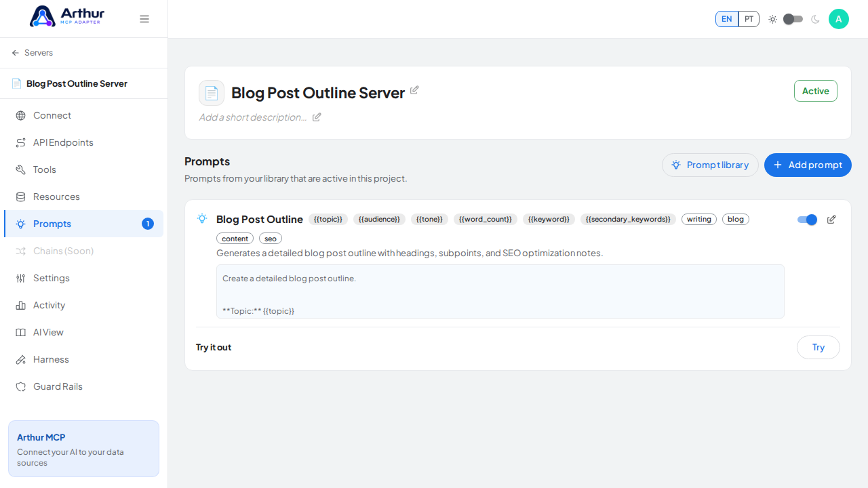Click the moon dark-mode icon

tap(815, 19)
